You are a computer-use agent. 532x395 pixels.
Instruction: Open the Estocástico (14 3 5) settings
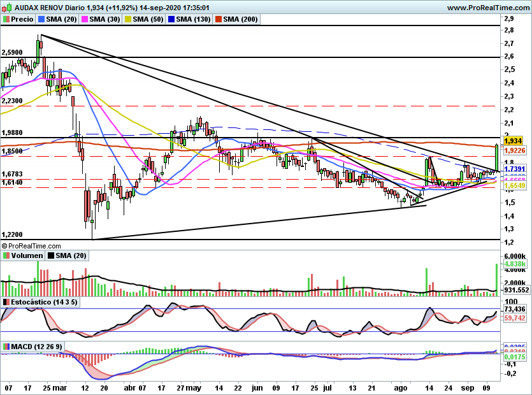45,303
